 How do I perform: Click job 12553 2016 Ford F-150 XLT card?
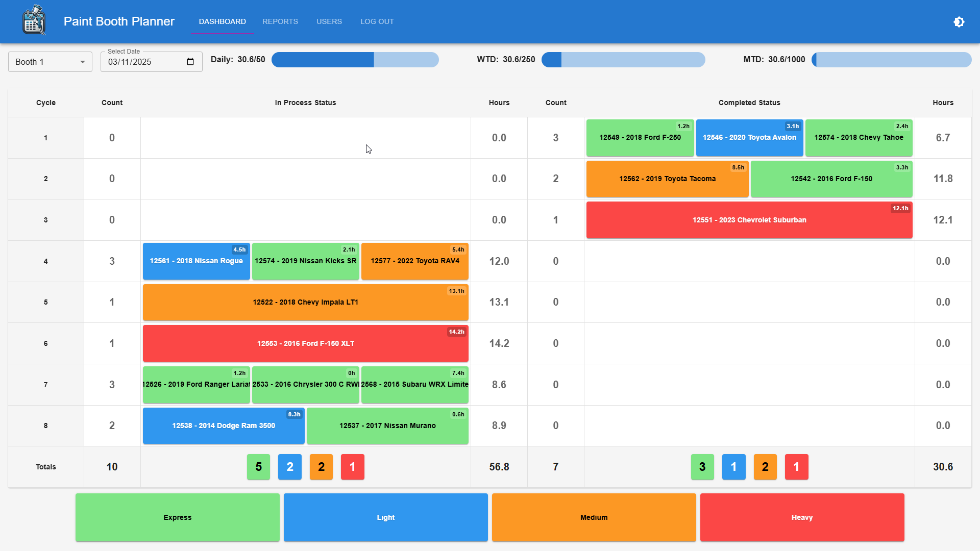[305, 343]
